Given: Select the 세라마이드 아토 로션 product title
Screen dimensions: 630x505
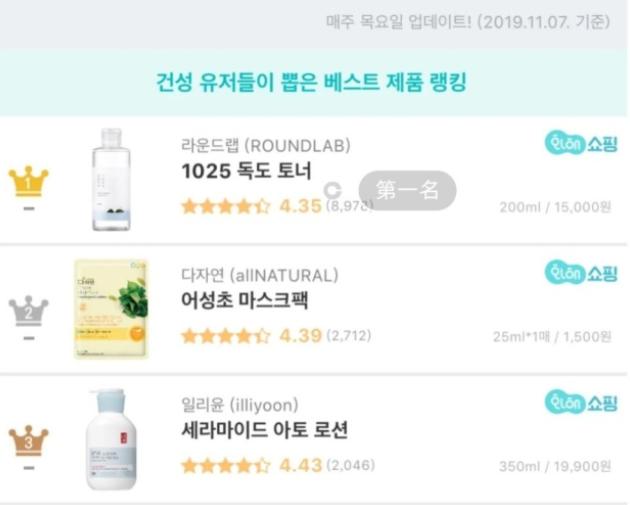Looking at the screenshot, I should click(265, 431).
